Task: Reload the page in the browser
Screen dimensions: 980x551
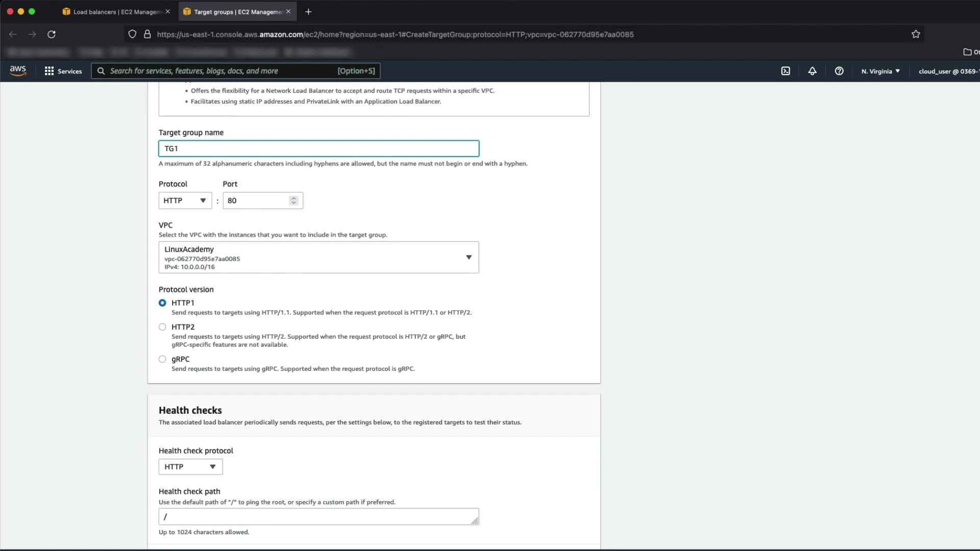Action: [52, 34]
